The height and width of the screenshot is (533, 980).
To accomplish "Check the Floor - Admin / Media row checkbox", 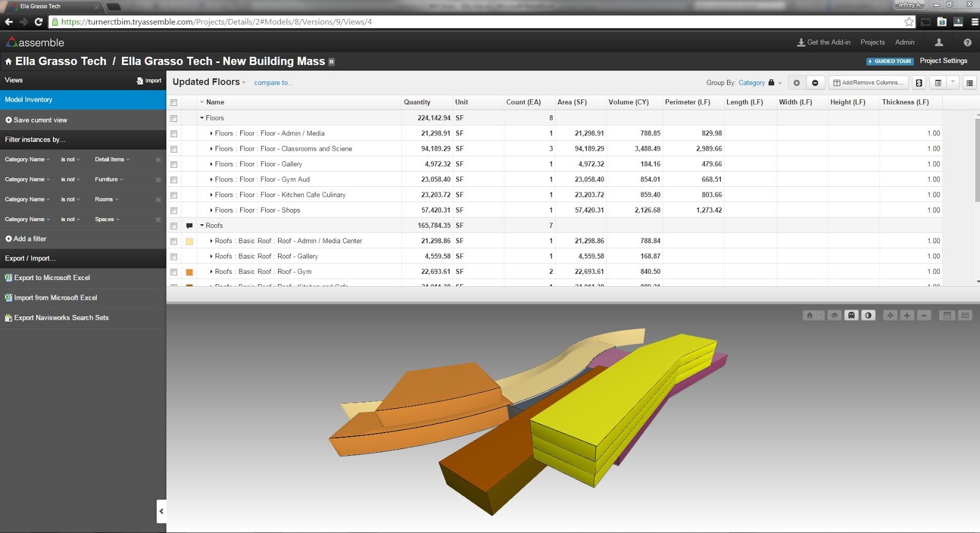I will (x=174, y=134).
